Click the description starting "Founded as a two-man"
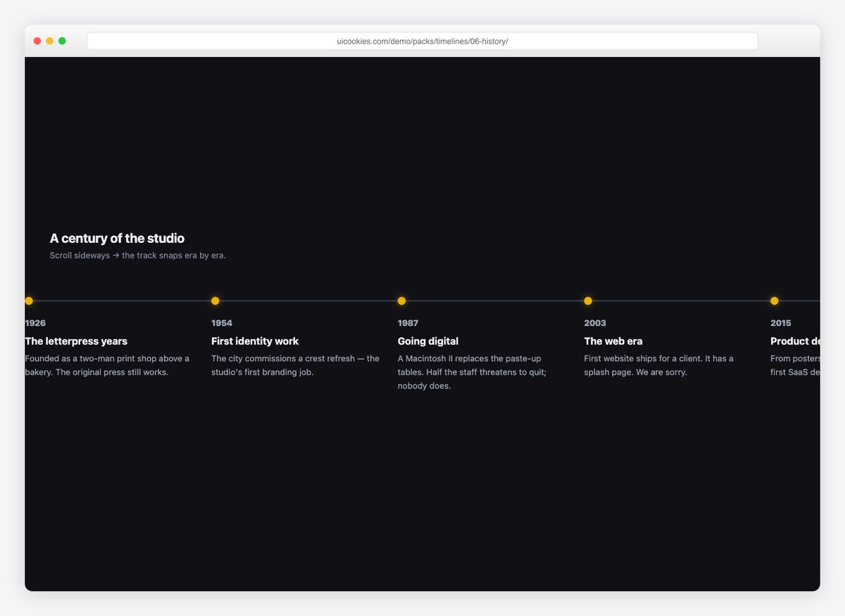This screenshot has width=845, height=616. click(x=107, y=365)
